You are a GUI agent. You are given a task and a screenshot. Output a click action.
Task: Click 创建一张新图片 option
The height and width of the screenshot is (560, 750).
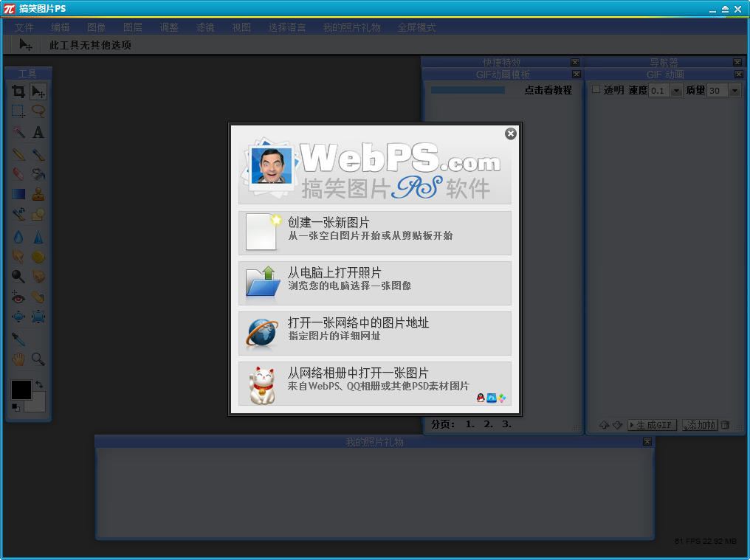375,233
